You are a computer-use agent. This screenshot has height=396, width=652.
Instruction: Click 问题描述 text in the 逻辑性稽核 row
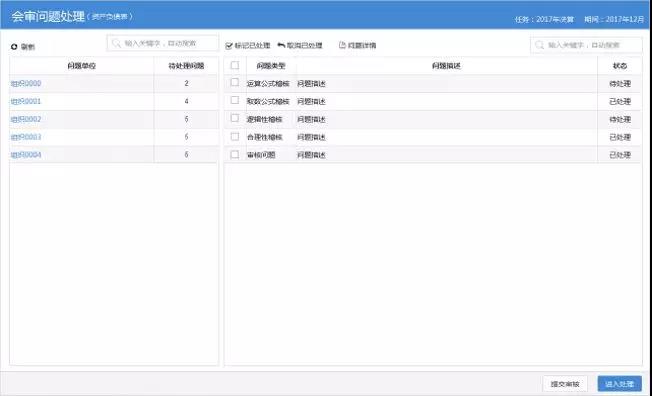(311, 119)
